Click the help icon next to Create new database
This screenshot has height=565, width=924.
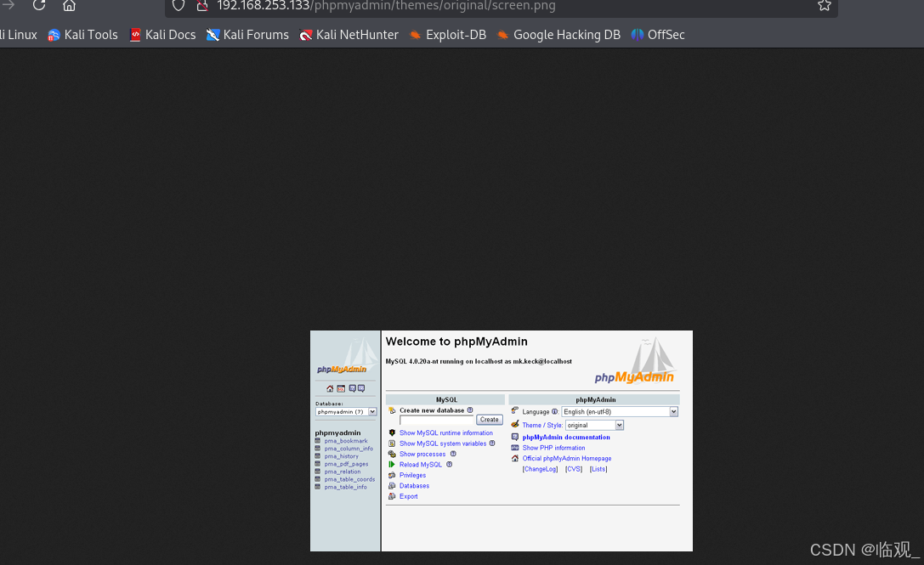click(470, 410)
